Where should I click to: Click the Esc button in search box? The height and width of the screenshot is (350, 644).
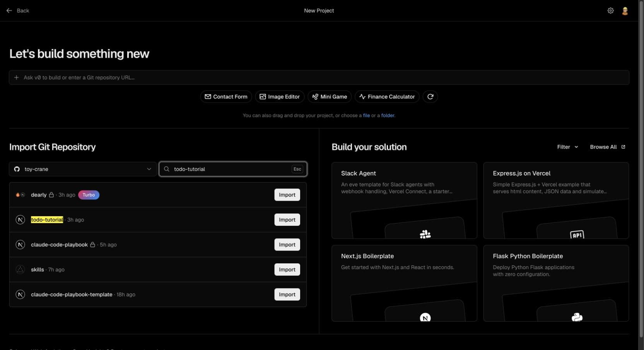pyautogui.click(x=297, y=169)
